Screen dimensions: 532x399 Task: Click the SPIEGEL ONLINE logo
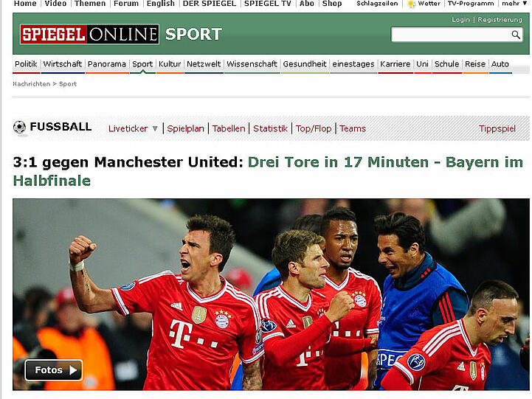[x=89, y=34]
